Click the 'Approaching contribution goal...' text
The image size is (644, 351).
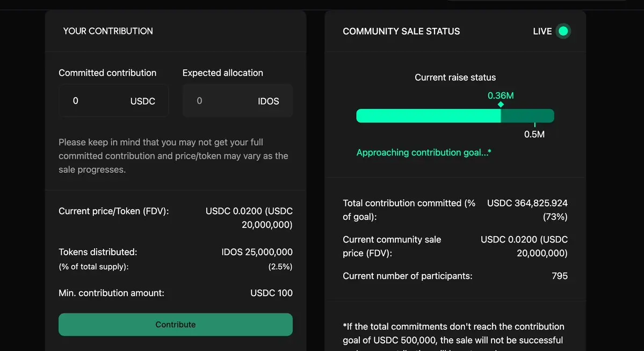pos(424,153)
